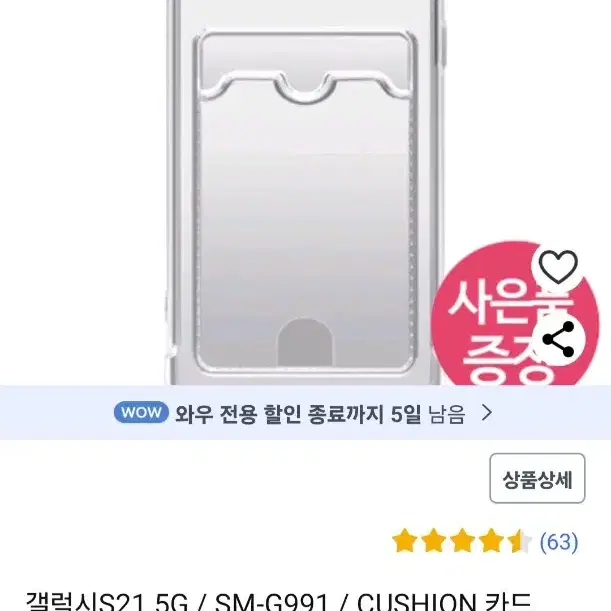The height and width of the screenshot is (611, 611).
Task: Select the second yellow rating star
Action: 433,540
